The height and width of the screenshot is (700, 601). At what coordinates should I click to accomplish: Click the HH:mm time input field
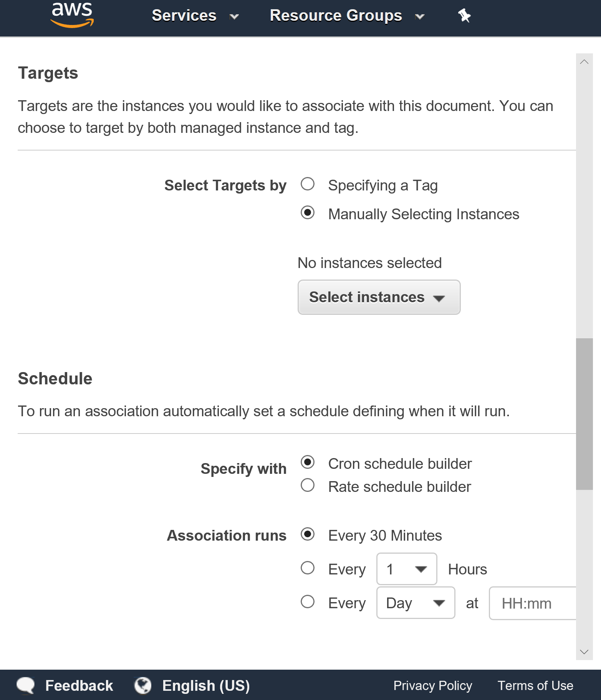[533, 603]
